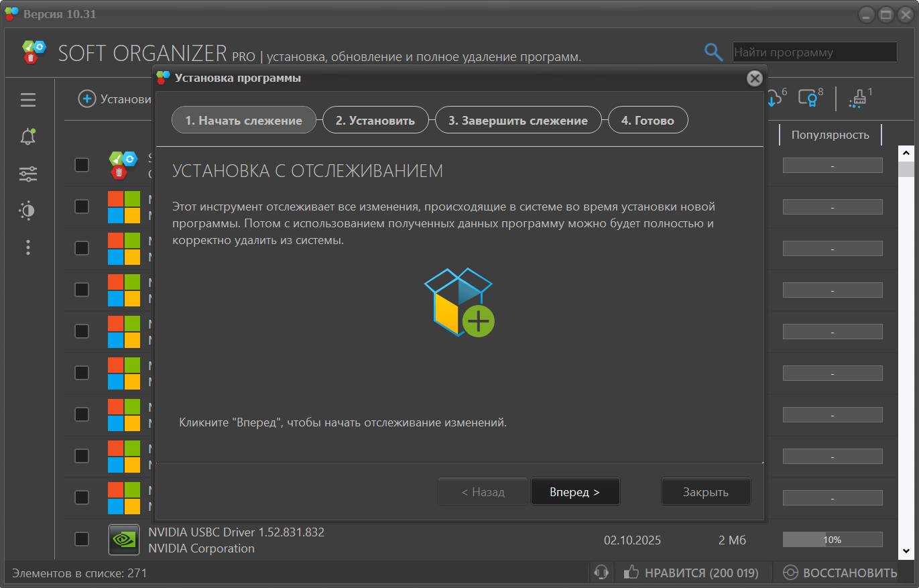Click the scroll down arrow of the list

coord(906,552)
